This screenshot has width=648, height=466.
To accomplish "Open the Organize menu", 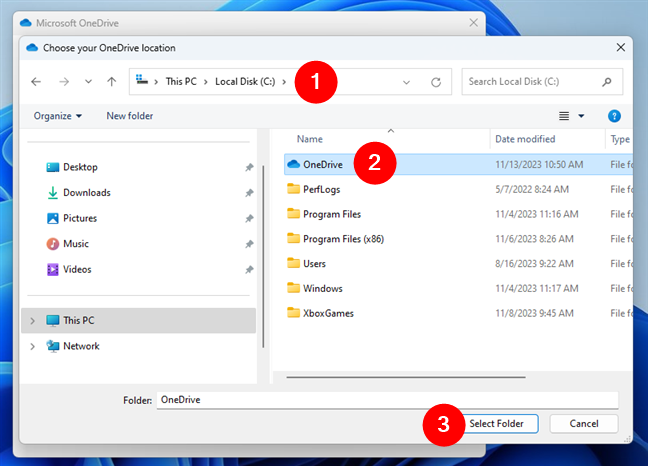I will click(57, 116).
